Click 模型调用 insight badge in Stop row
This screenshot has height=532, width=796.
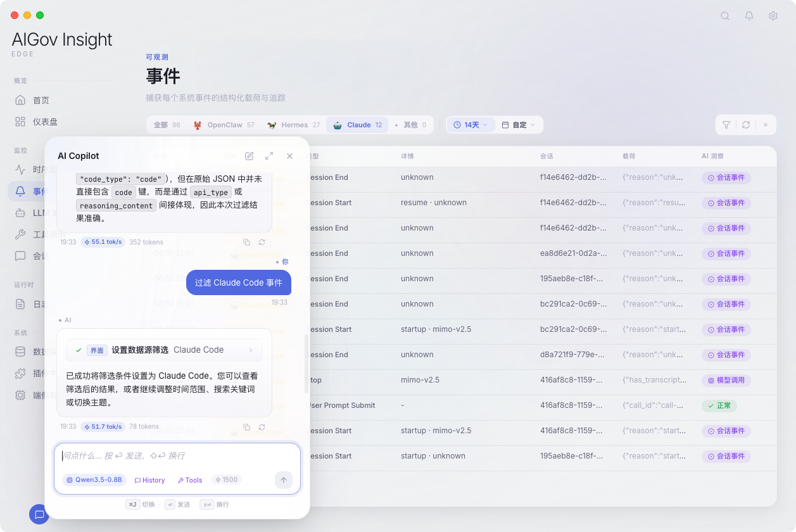point(726,380)
